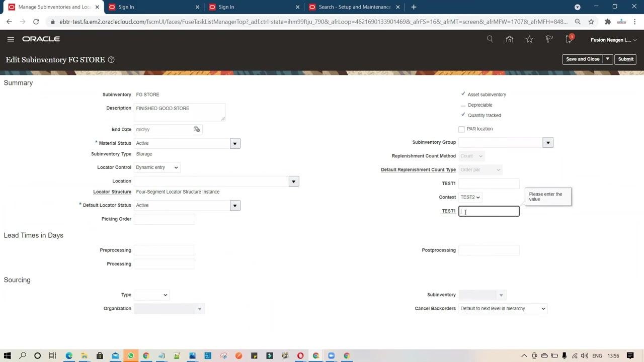Reload the browser page
644x362 pixels.
click(36, 22)
